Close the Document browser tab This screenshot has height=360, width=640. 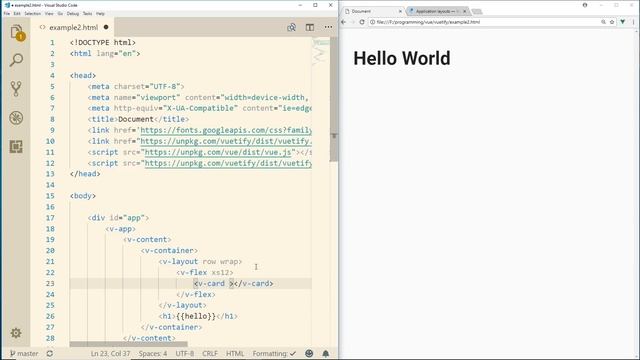[400, 11]
